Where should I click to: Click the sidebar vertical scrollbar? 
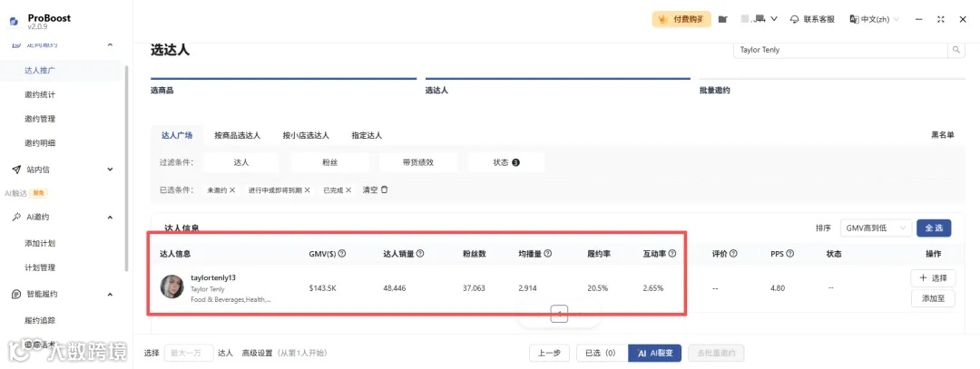127,169
